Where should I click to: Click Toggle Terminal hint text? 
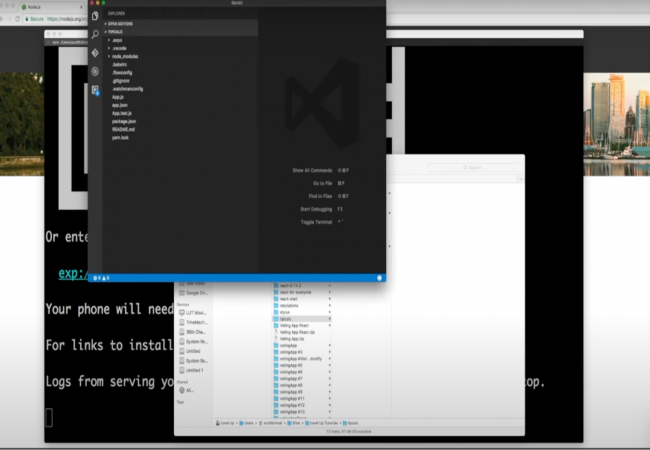(316, 222)
